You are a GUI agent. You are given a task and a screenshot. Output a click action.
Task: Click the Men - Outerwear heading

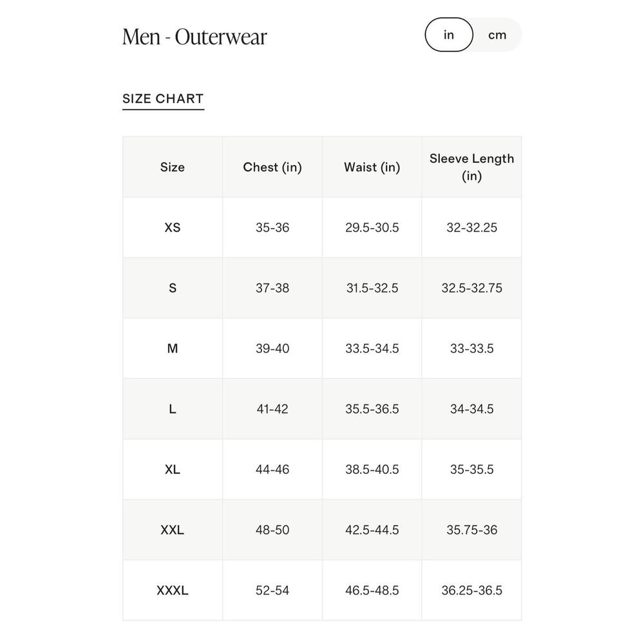pos(194,37)
